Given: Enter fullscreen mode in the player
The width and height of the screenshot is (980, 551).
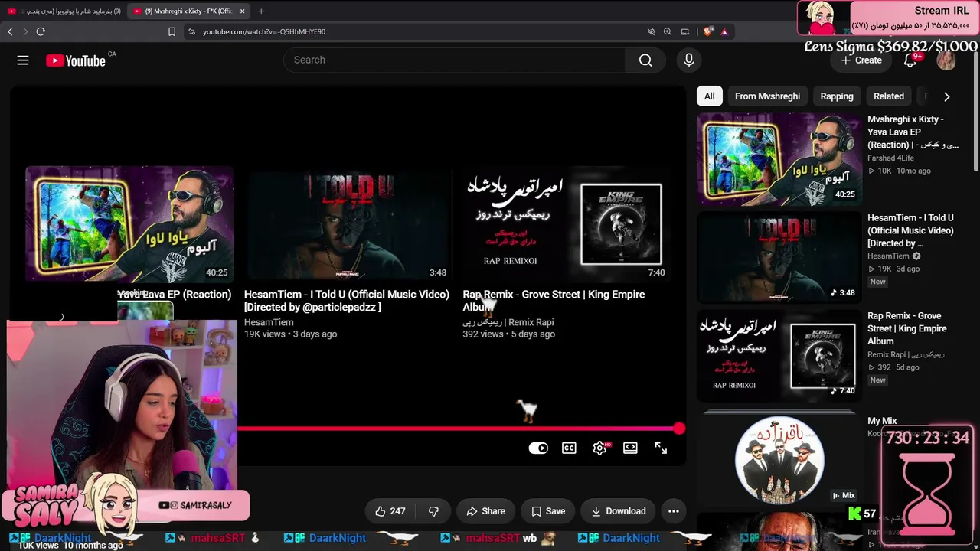Looking at the screenshot, I should 661,448.
